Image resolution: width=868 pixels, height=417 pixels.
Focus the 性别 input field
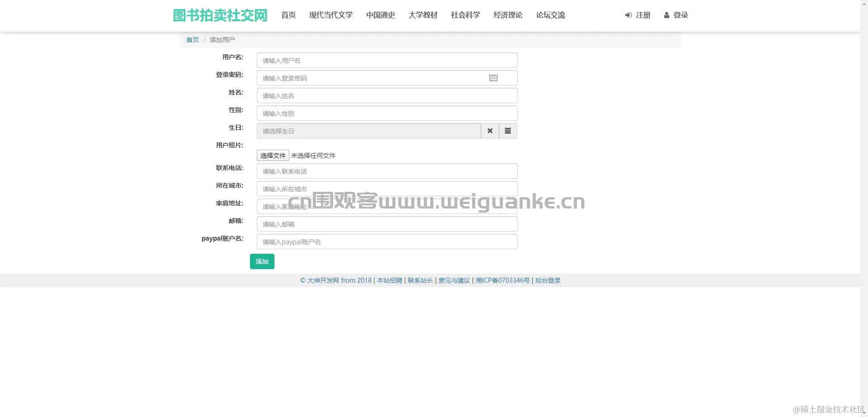click(x=387, y=113)
